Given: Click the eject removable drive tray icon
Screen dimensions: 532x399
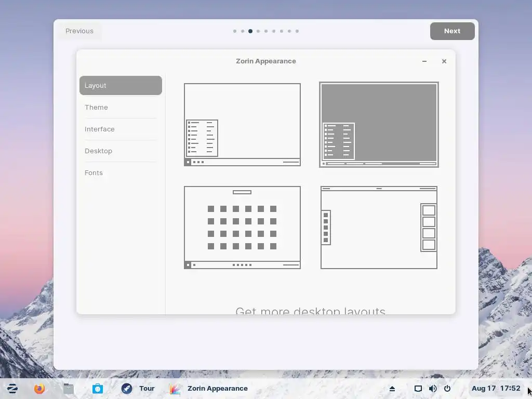Looking at the screenshot, I should 392,389.
